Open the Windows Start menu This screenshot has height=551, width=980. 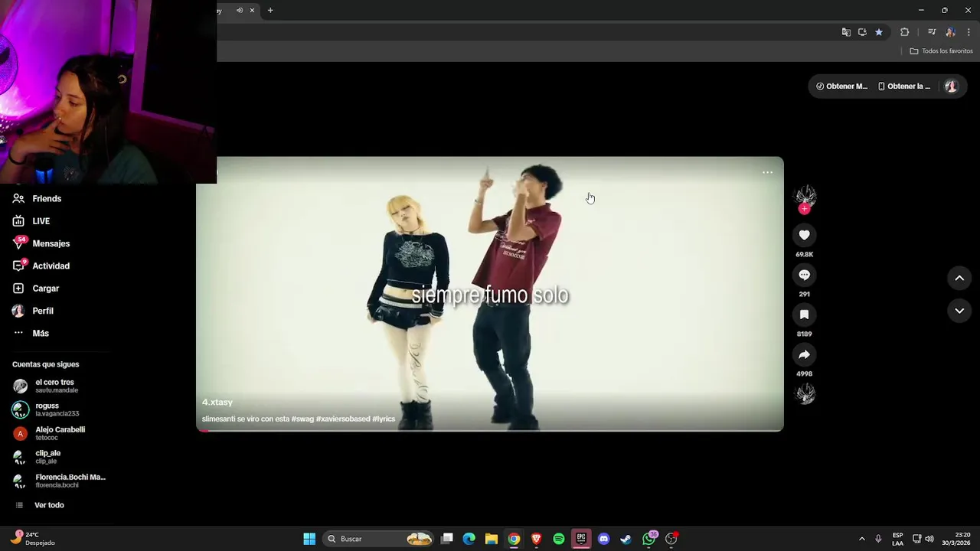click(309, 539)
